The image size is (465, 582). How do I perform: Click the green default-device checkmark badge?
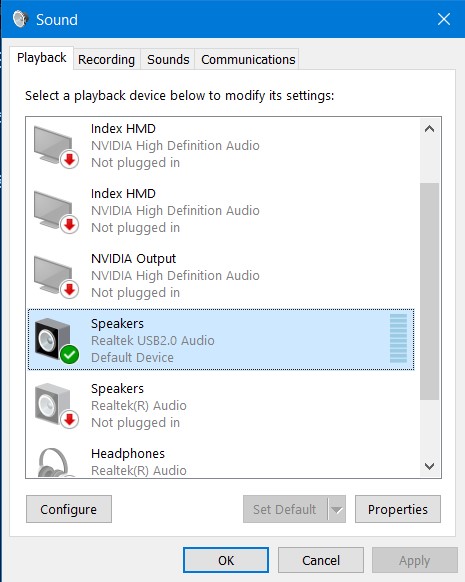pos(69,354)
